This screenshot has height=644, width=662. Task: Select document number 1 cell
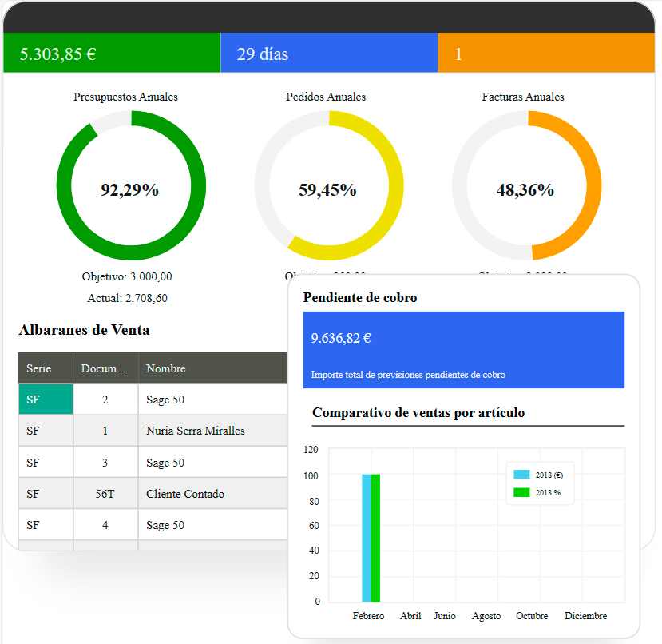[106, 431]
